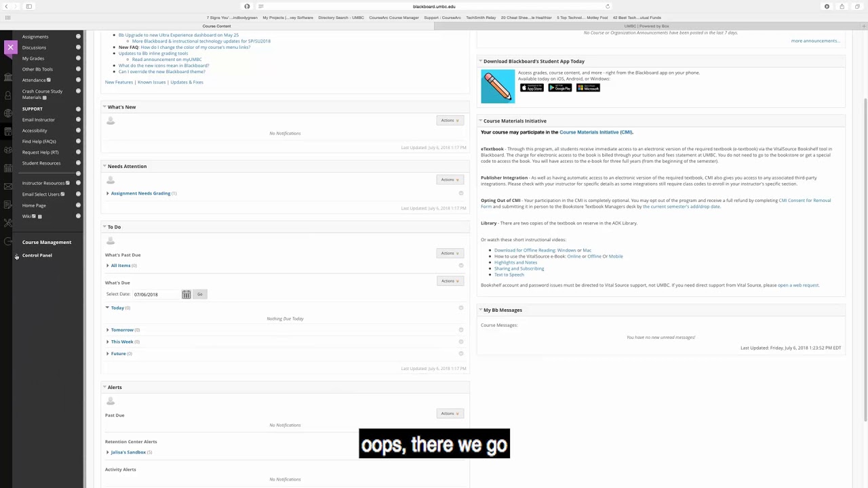Open Control Panel under Course Management
868x488 pixels.
37,256
